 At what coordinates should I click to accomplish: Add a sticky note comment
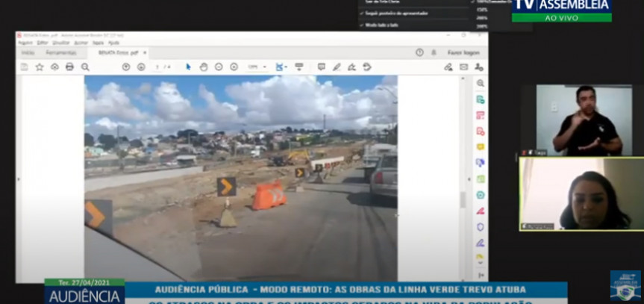coord(321,67)
